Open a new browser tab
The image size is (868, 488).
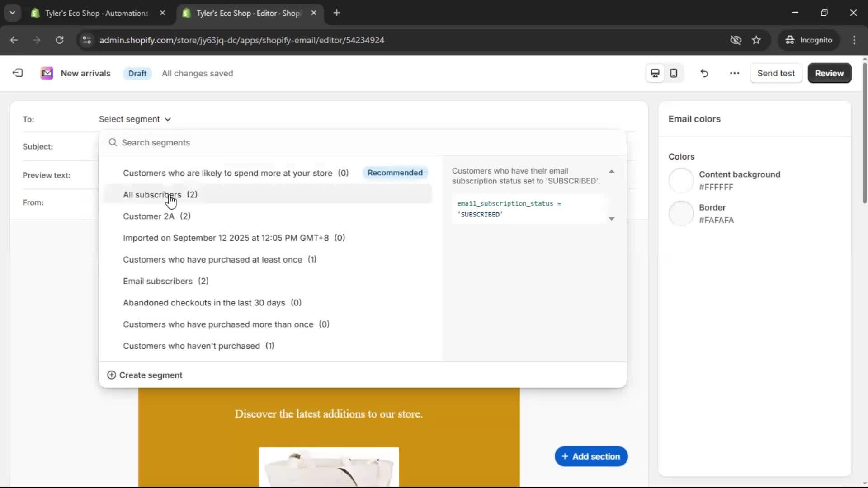click(337, 13)
